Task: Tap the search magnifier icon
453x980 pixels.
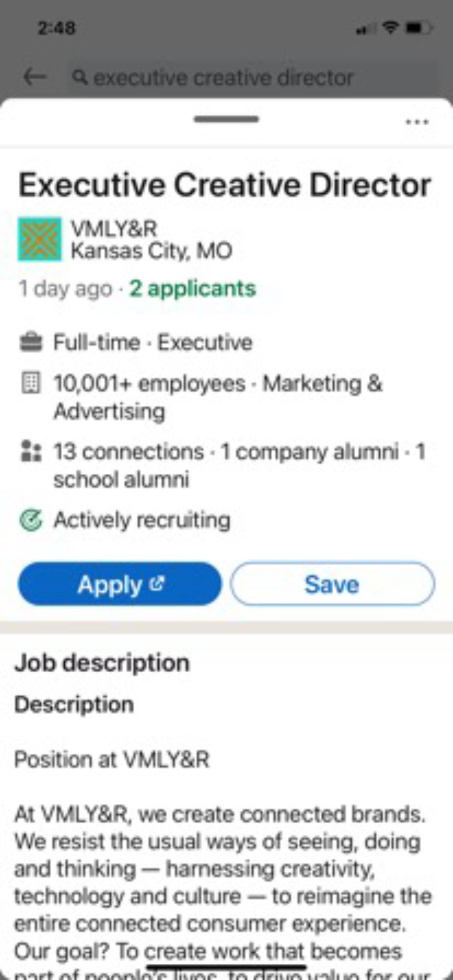Action: tap(80, 77)
